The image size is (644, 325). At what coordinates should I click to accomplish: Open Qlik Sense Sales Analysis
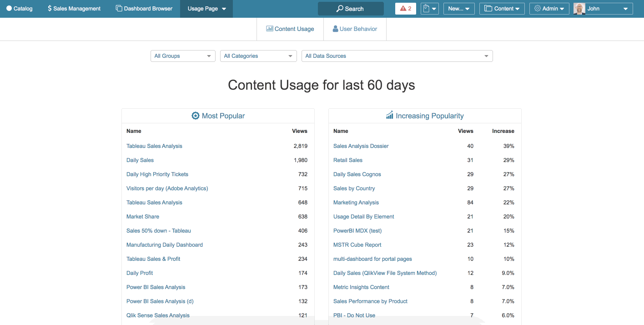(x=158, y=315)
